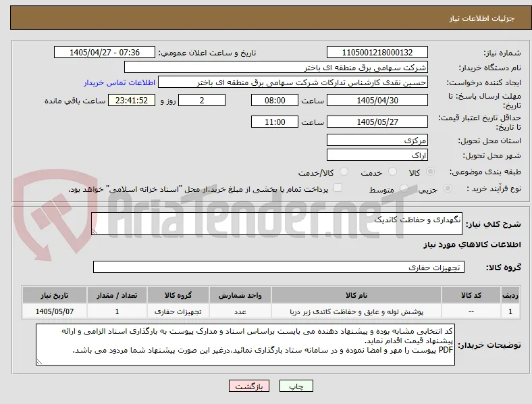
Task: Click the buyer organization name field
Action: pos(276,67)
